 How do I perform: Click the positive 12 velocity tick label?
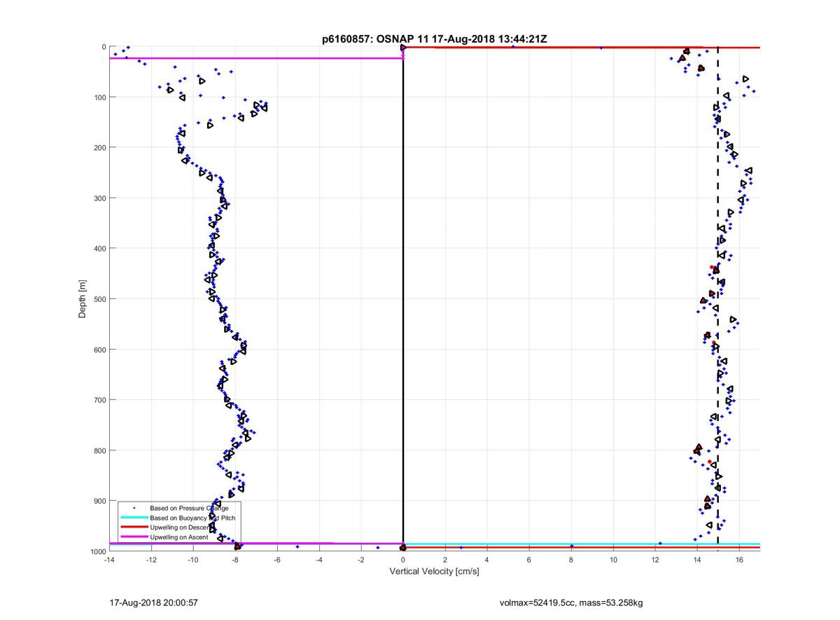click(x=655, y=560)
